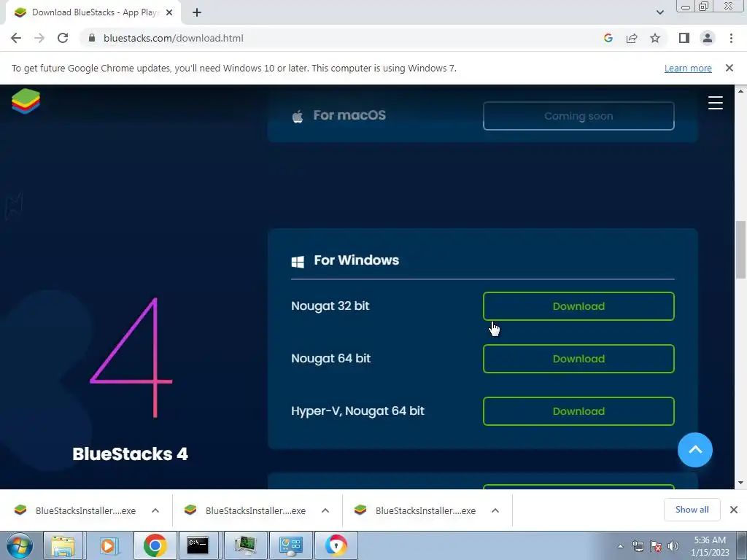Open a new browser tab

point(197,12)
